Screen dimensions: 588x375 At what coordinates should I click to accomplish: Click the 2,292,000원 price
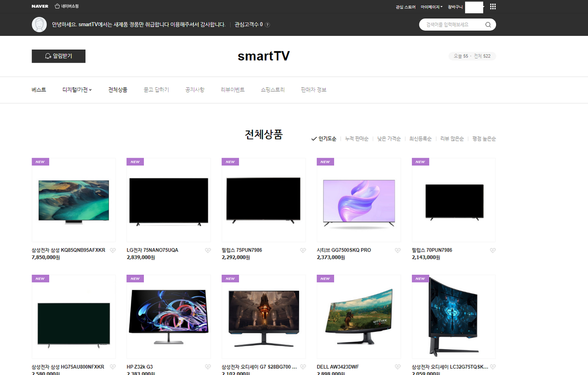[236, 258]
